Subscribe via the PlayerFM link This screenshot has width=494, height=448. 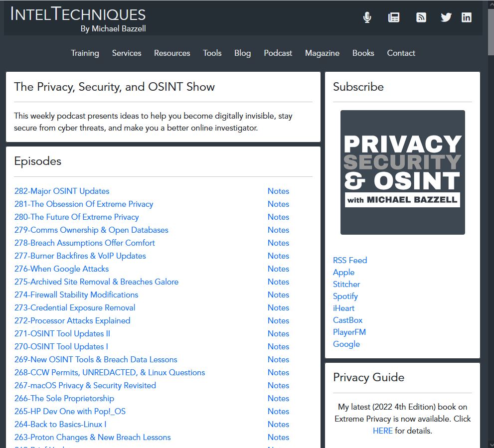click(x=349, y=332)
